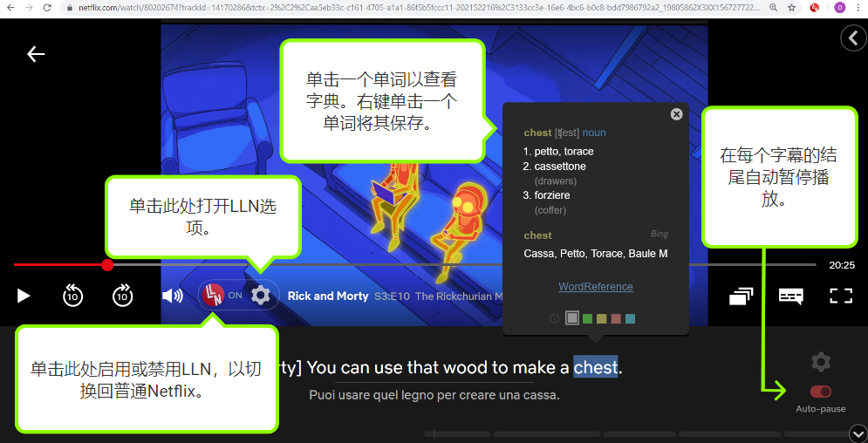The height and width of the screenshot is (443, 868).
Task: Mute the volume speaker icon
Action: (172, 296)
